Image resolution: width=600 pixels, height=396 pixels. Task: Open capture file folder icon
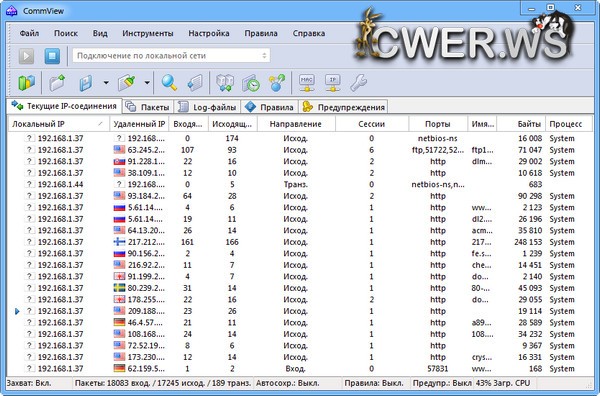click(57, 82)
